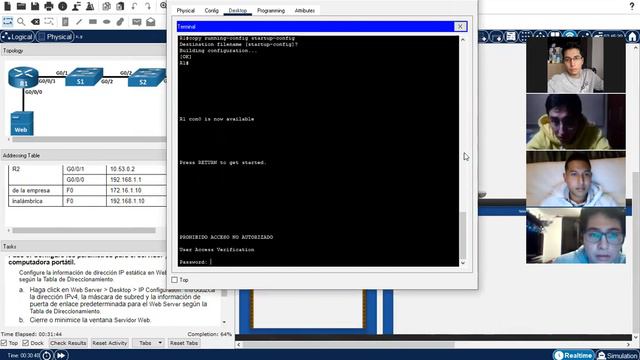The height and width of the screenshot is (360, 640).
Task: Choose the Inspect magnifier tool
Action: point(21,22)
